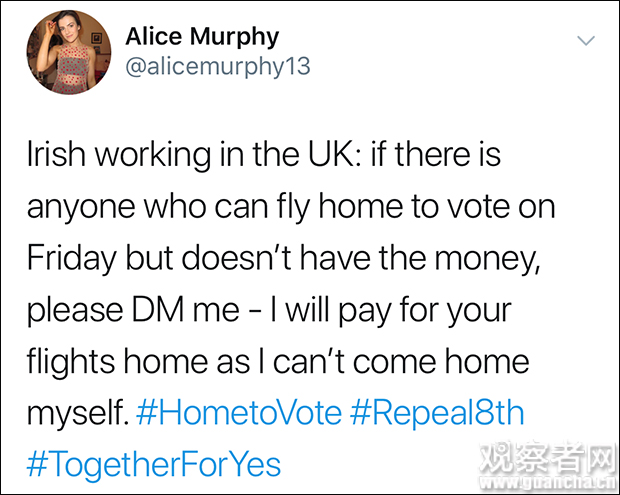
Task: Open the #HometoVote hashtag
Action: [x=239, y=411]
